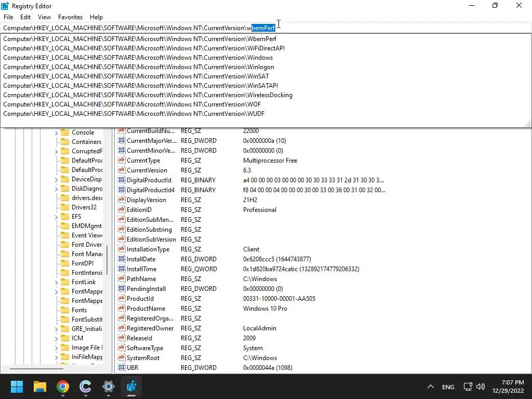The image size is (532, 399).
Task: Click the EditionID string value icon
Action: 121,210
